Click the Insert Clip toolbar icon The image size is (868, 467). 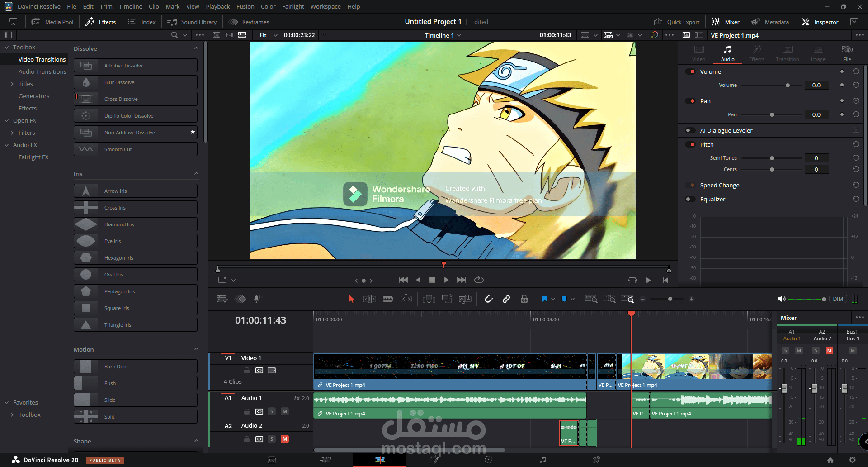[429, 299]
